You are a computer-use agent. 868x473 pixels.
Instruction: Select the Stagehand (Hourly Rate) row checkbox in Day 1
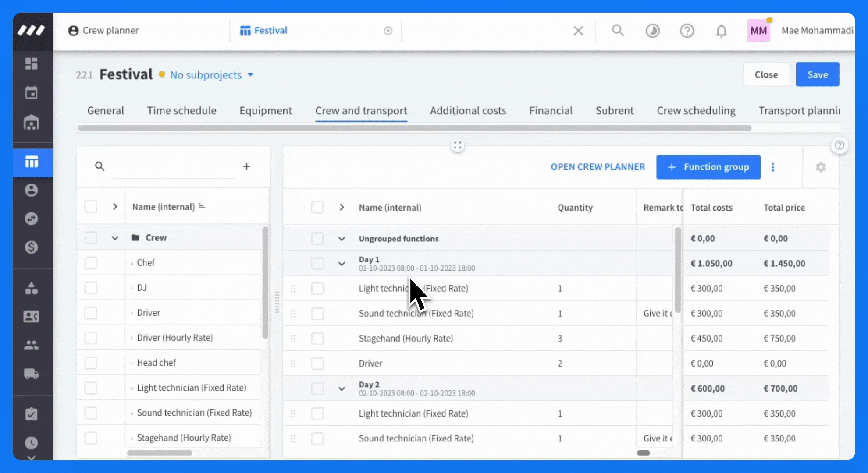pos(317,339)
